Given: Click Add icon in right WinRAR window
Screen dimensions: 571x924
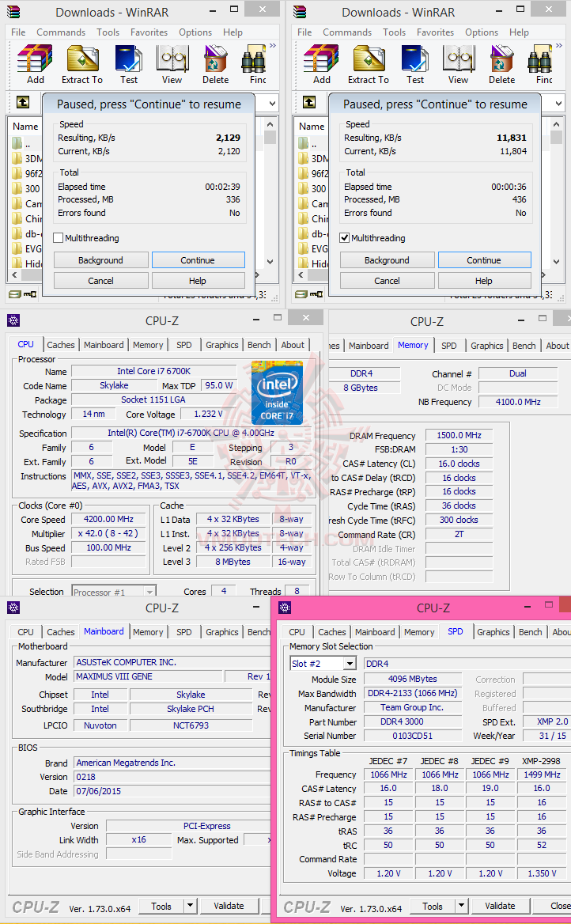Looking at the screenshot, I should click(321, 59).
